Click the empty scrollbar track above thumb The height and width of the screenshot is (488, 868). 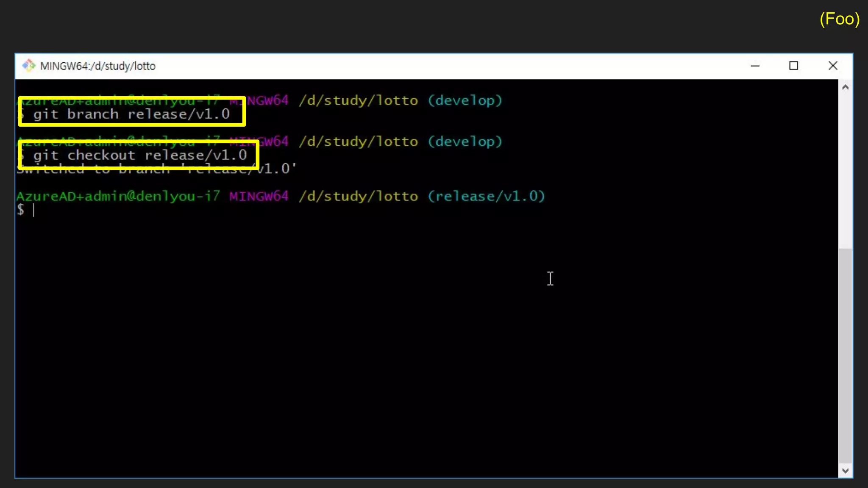pos(845,169)
